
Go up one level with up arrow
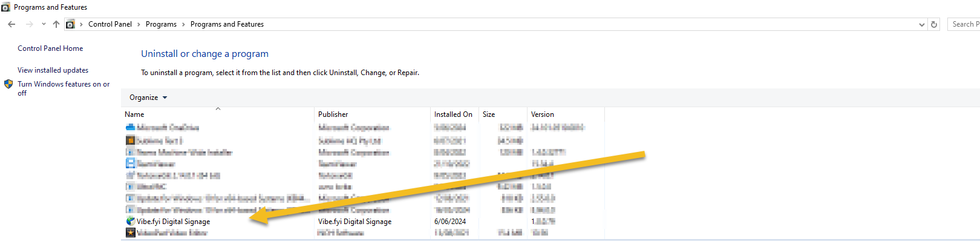click(56, 24)
